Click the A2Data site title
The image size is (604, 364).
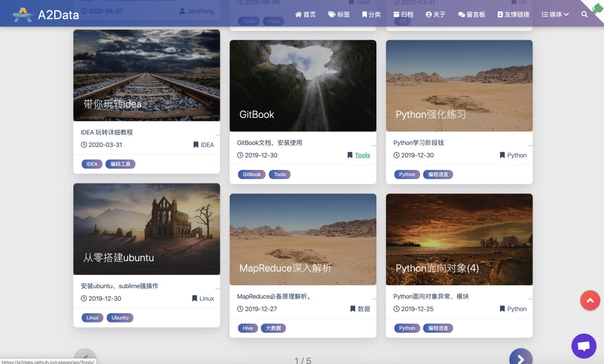[x=58, y=15]
